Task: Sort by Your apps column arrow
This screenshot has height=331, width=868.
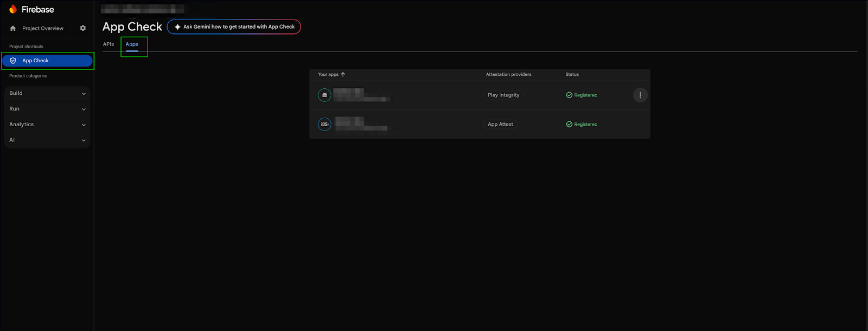Action: pos(343,74)
